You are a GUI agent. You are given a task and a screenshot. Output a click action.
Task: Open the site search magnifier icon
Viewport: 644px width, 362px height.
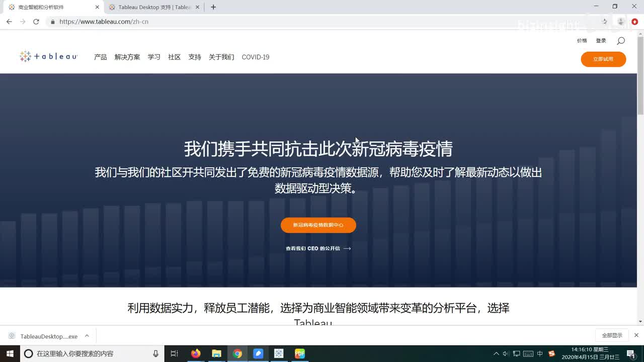pyautogui.click(x=621, y=41)
